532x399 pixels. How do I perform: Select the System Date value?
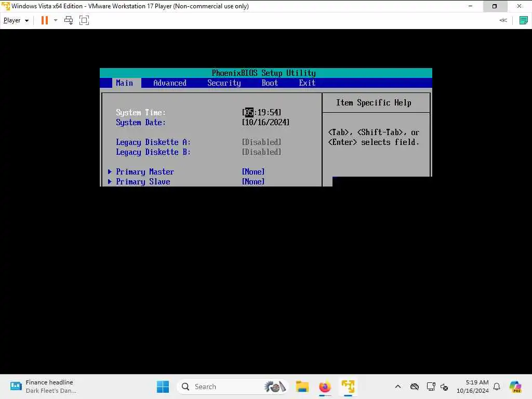pos(265,122)
